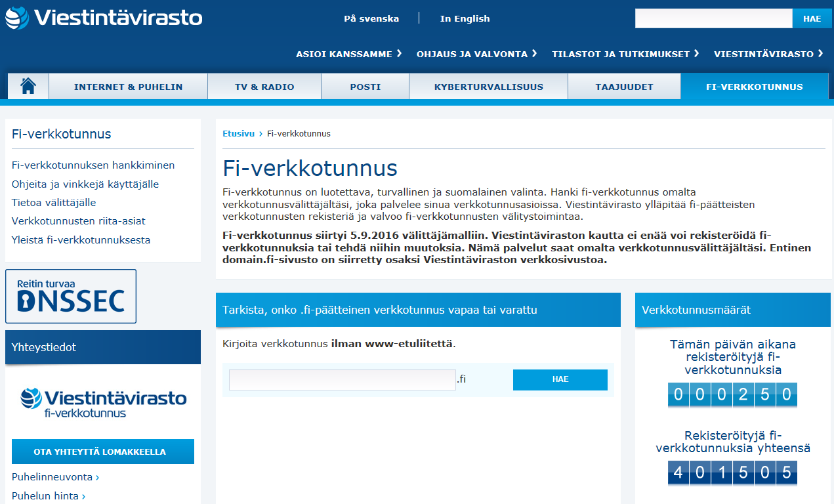Expand the Ohjaus ja valvonta menu

(x=476, y=54)
